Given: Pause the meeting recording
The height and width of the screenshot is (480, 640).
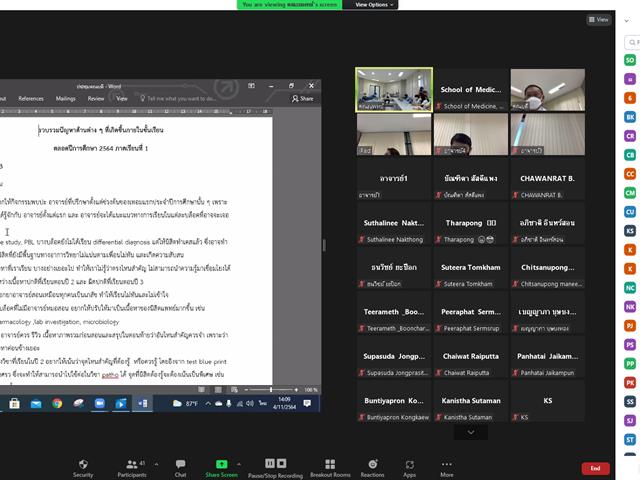Looking at the screenshot, I should tap(269, 463).
